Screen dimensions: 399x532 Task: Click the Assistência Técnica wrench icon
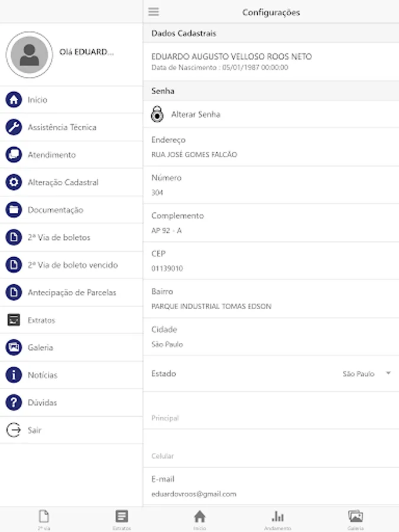click(14, 127)
